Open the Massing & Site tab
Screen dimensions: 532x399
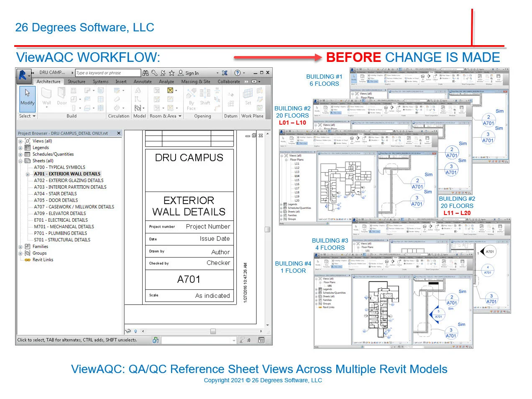coord(196,82)
